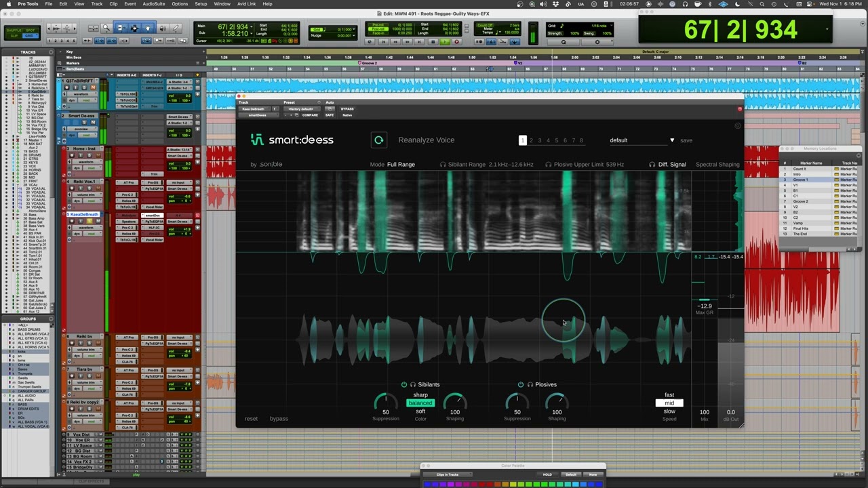Select the Grabber hand tool

pos(148,28)
